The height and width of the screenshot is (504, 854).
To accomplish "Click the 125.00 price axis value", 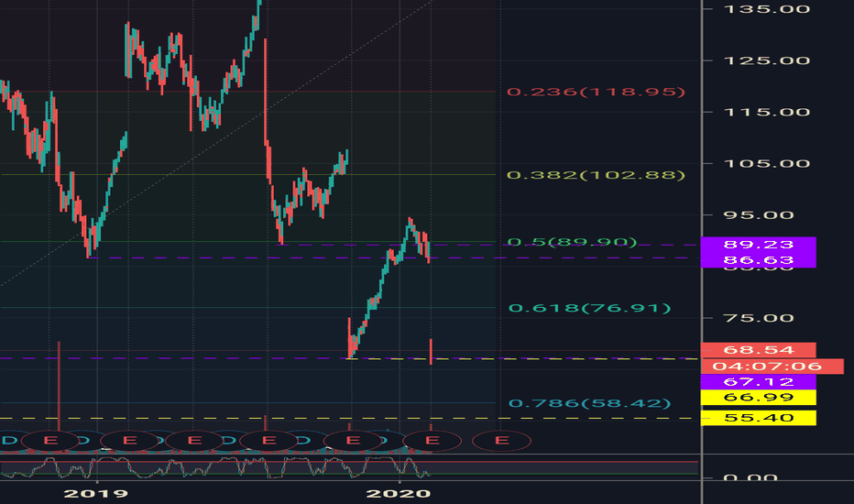I will (766, 60).
